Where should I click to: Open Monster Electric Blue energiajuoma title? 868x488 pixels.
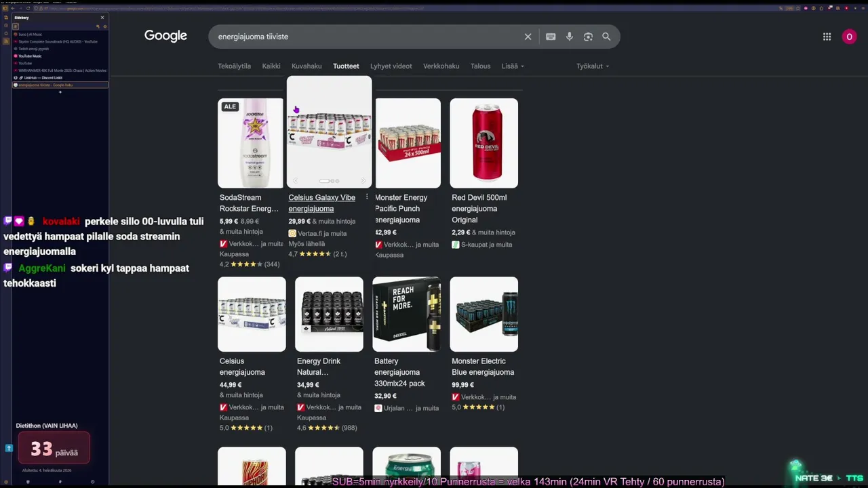[x=483, y=367]
